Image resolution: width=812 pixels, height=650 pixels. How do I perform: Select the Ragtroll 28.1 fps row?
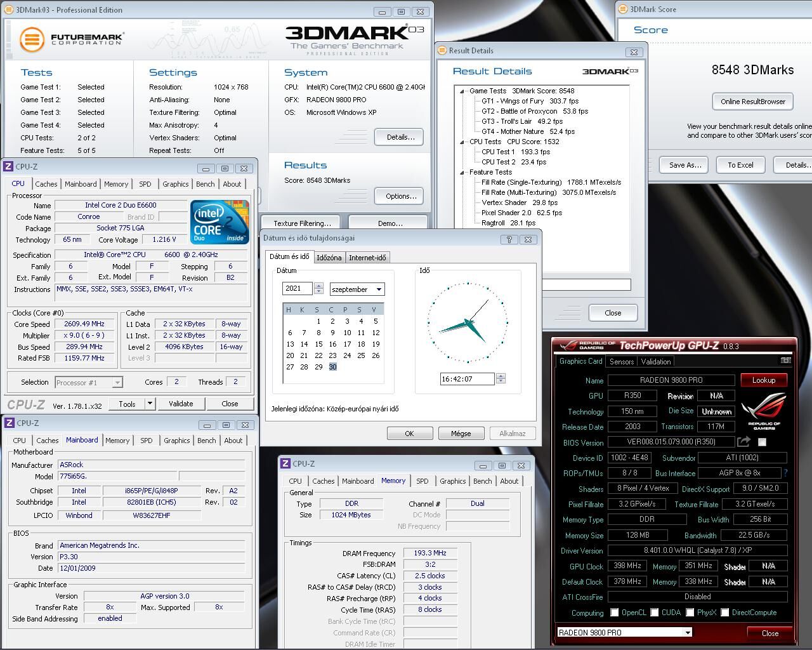[508, 223]
